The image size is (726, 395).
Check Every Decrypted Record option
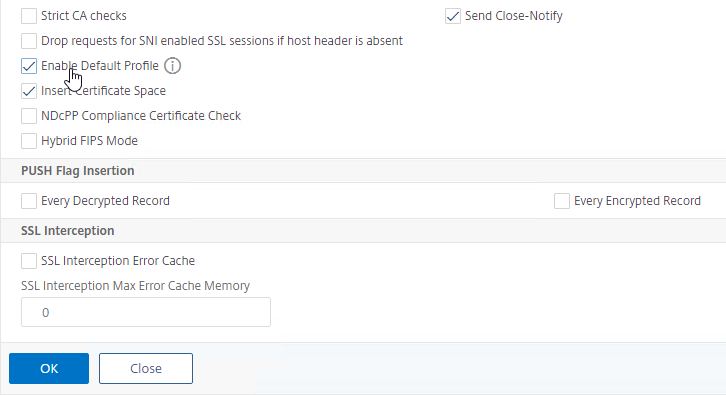[29, 201]
